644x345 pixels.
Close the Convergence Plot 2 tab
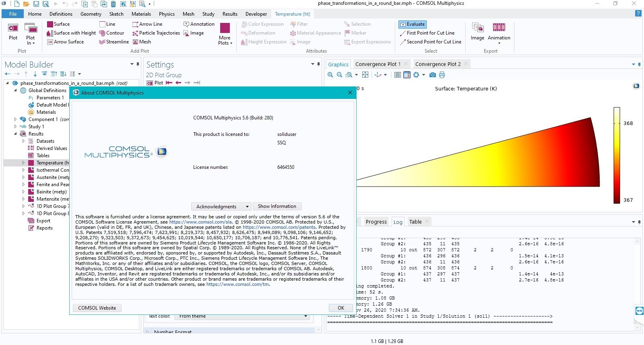tap(466, 64)
